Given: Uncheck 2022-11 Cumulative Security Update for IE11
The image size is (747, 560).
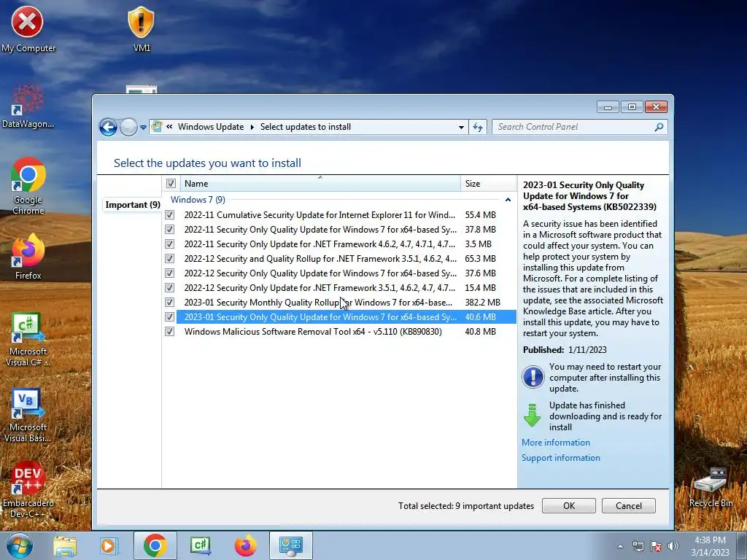Looking at the screenshot, I should coord(169,215).
